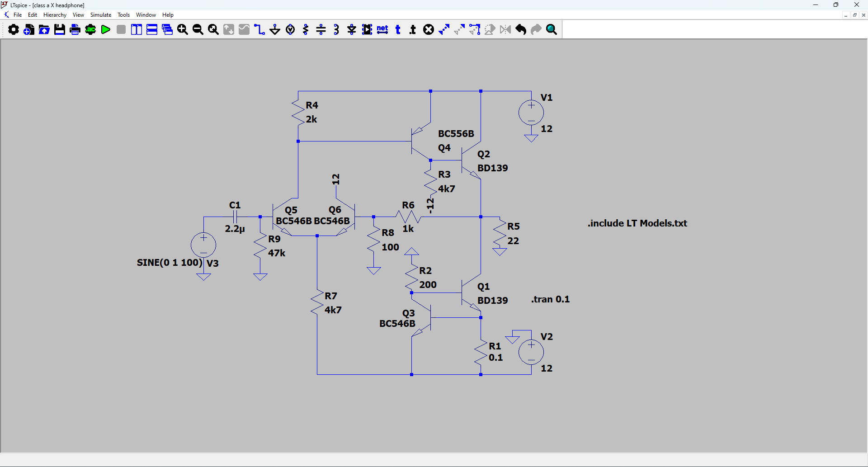Screen dimensions: 868x467
Task: Click the R2 200 resistor value
Action: tap(428, 285)
